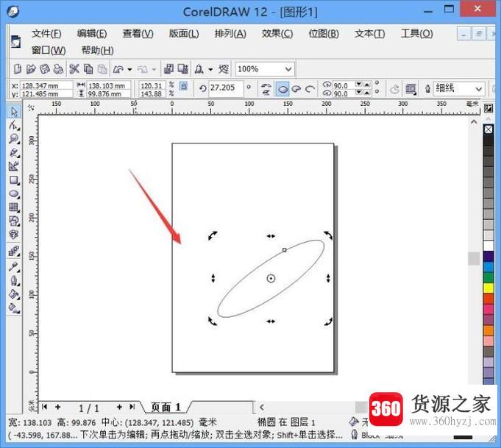Viewport: 501px width, 448px height.
Task: Open the 工具(O) menu
Action: tap(417, 34)
